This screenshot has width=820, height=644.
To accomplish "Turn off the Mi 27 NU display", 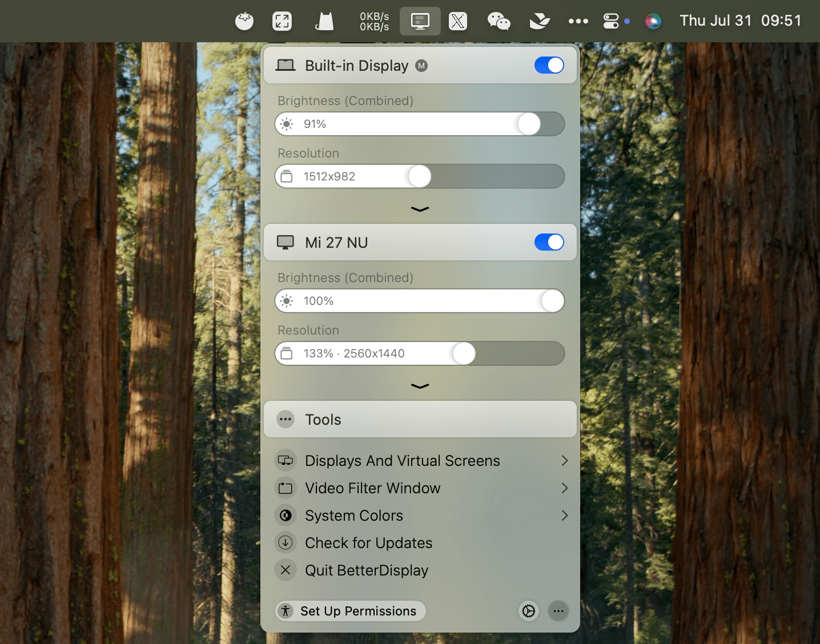I will pyautogui.click(x=549, y=243).
